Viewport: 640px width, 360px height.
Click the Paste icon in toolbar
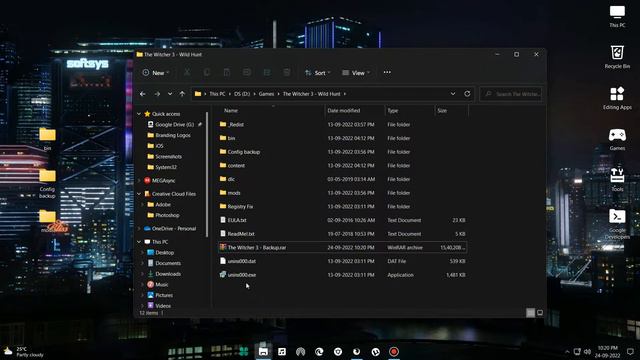pyautogui.click(x=227, y=73)
